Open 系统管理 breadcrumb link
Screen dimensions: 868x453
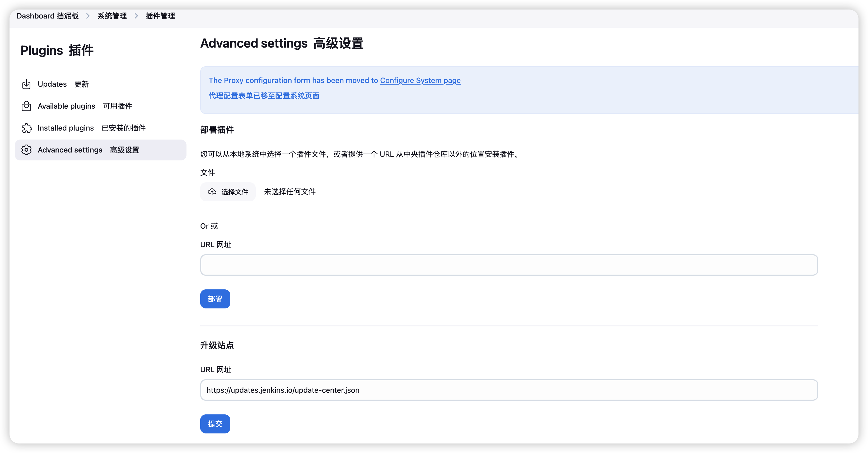pyautogui.click(x=112, y=16)
